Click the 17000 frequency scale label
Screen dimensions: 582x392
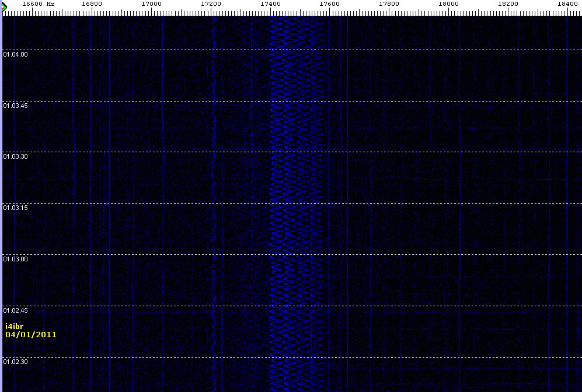151,3
